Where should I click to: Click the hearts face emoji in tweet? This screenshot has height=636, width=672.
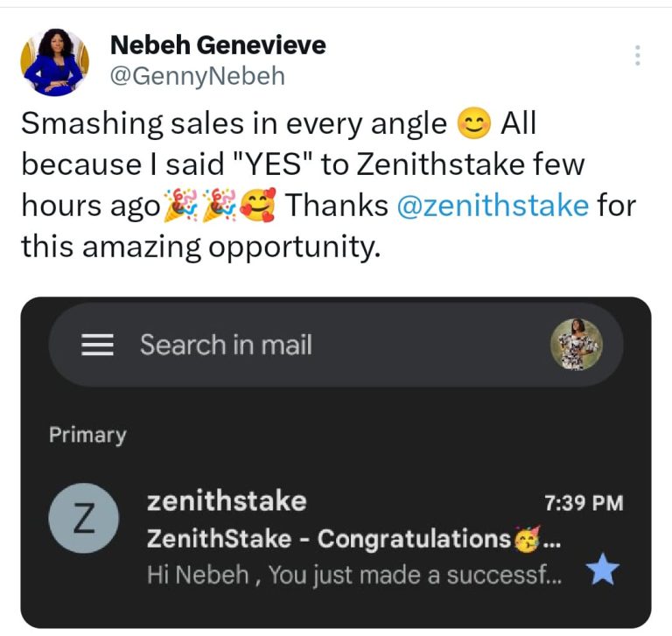[x=256, y=206]
